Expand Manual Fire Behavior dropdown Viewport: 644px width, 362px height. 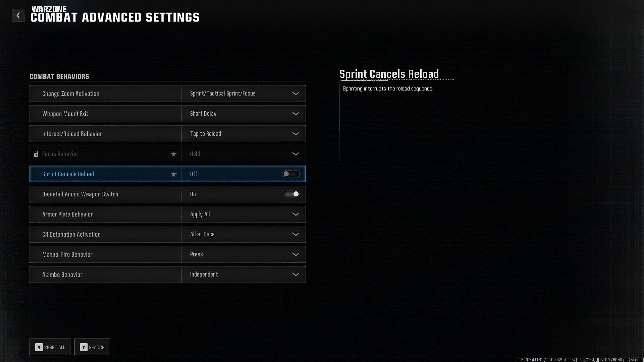296,254
